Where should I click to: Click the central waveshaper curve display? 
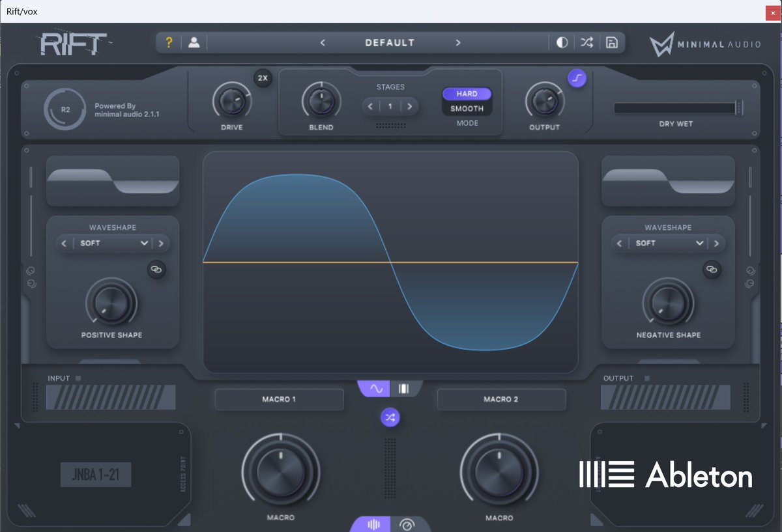pyautogui.click(x=390, y=262)
